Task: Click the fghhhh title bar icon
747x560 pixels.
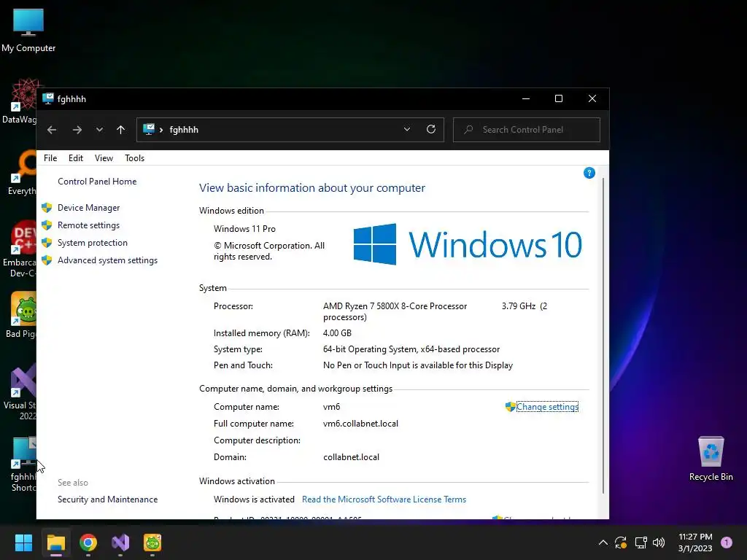Action: click(48, 98)
